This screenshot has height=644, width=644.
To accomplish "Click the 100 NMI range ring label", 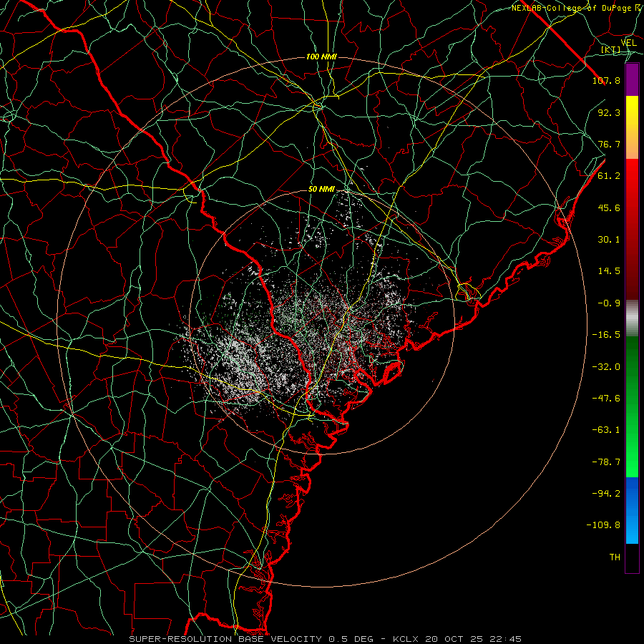I will (x=321, y=57).
